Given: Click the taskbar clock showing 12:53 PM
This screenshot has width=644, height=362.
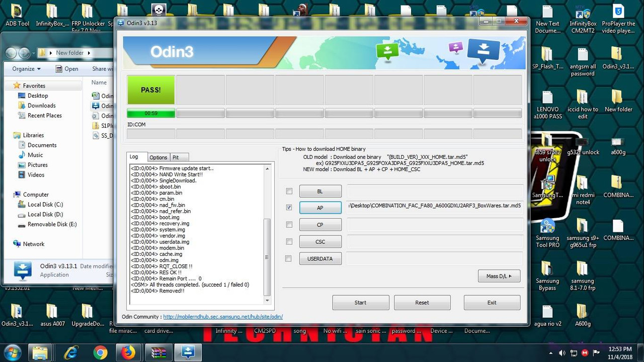Looking at the screenshot, I should (620, 353).
